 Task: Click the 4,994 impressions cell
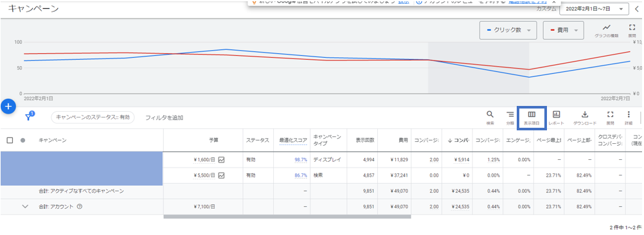tap(368, 159)
